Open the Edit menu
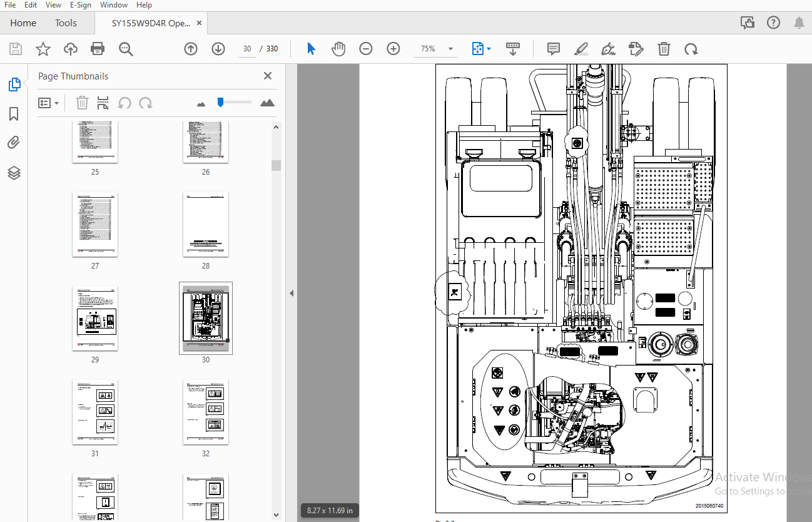 (31, 5)
